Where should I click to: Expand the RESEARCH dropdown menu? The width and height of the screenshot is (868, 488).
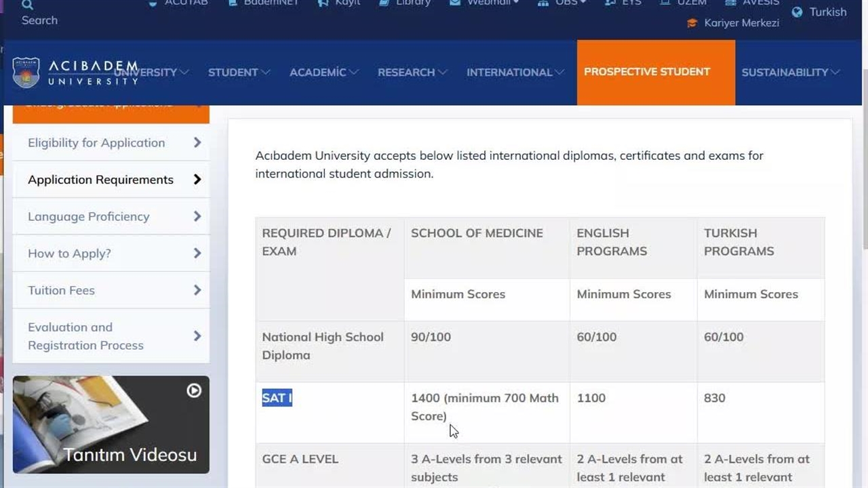tap(412, 73)
